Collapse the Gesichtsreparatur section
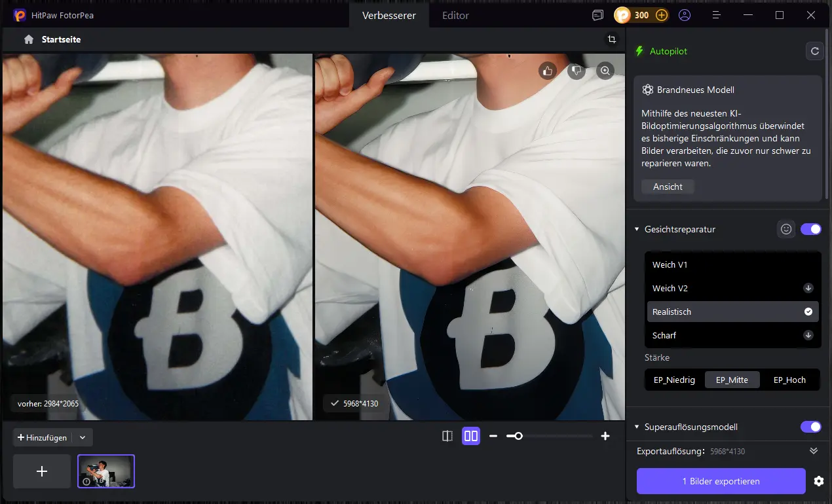This screenshot has height=504, width=832. (x=637, y=230)
